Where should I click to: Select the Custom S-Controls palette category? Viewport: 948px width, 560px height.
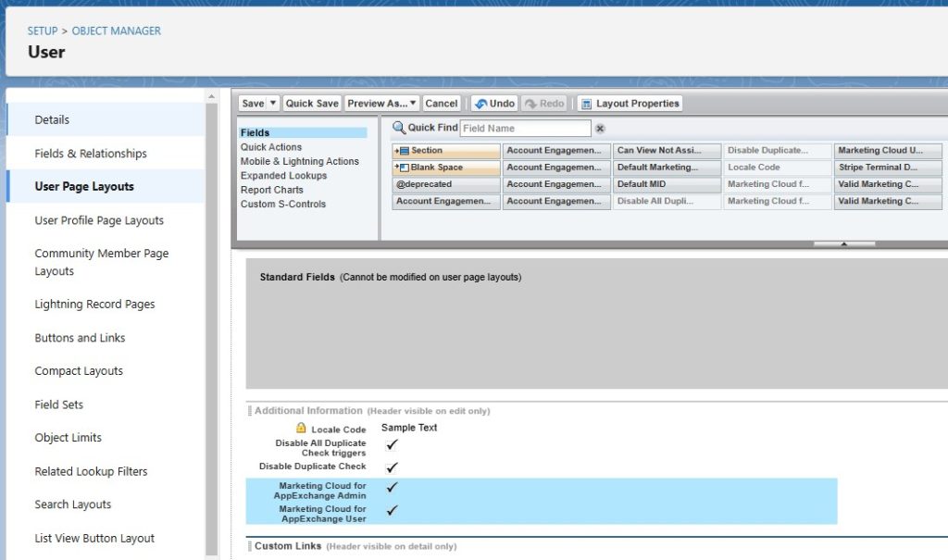[283, 205]
